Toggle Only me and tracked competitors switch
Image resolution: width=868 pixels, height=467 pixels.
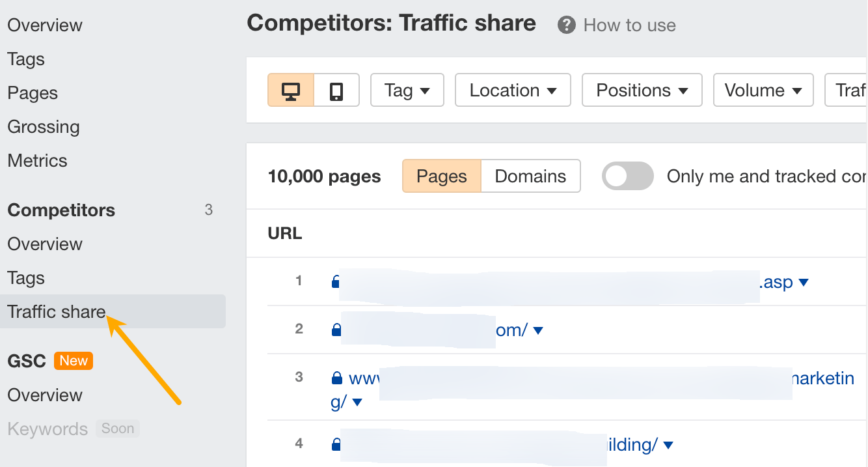coord(627,177)
